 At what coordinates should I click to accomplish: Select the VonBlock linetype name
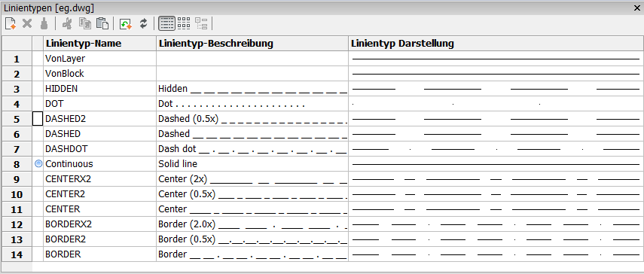(x=100, y=74)
